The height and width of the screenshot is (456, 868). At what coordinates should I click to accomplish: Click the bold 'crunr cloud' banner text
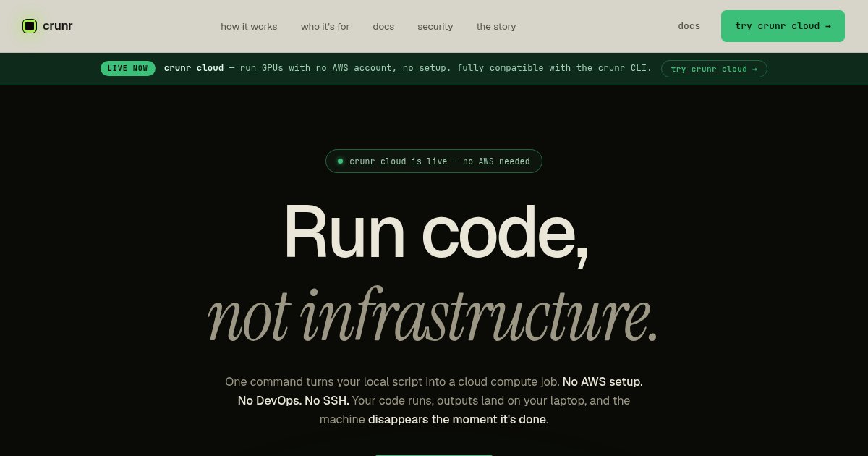coord(194,68)
